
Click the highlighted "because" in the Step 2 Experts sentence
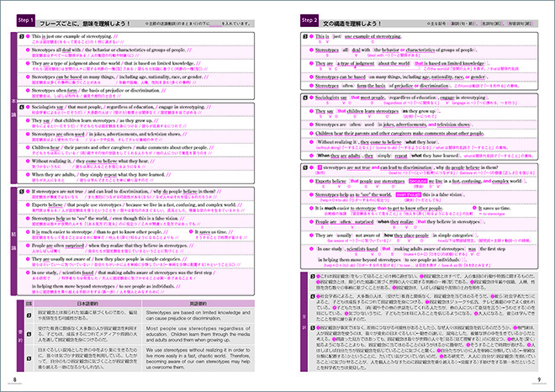tap(418, 181)
